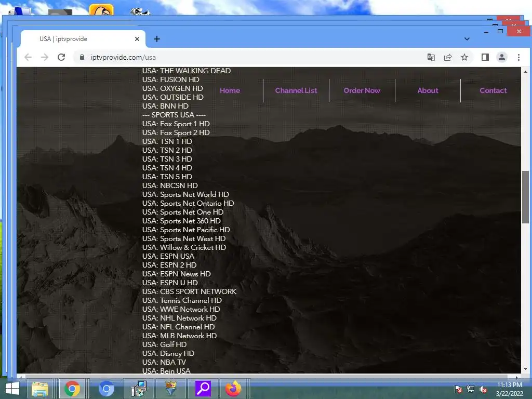Viewport: 532px width, 399px height.
Task: Go to the Order Now page
Action: [362, 90]
